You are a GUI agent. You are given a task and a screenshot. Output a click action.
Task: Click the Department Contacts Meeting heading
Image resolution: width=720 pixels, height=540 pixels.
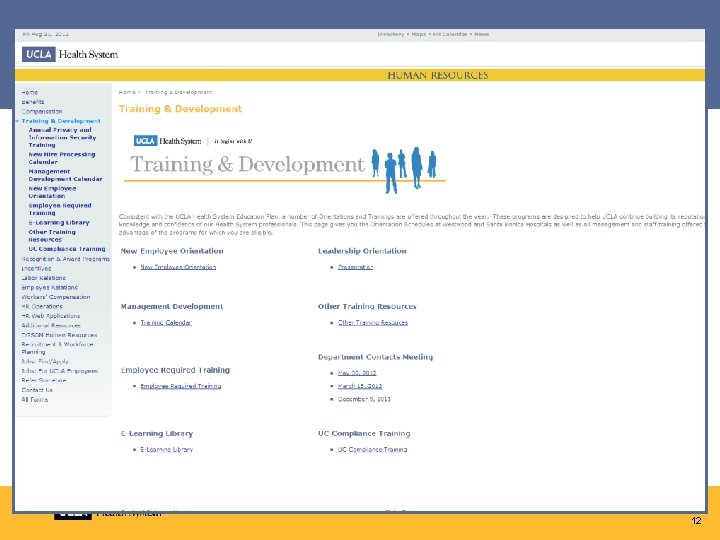tap(376, 357)
